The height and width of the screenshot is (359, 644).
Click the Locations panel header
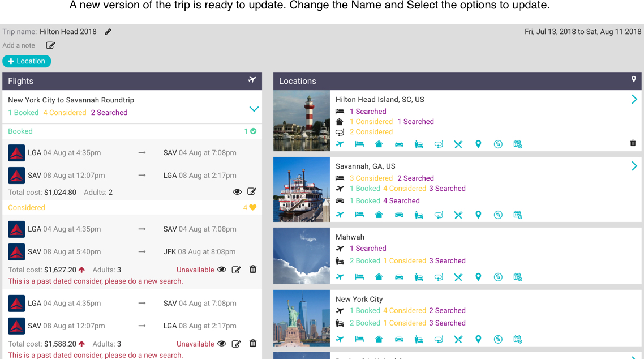[457, 81]
